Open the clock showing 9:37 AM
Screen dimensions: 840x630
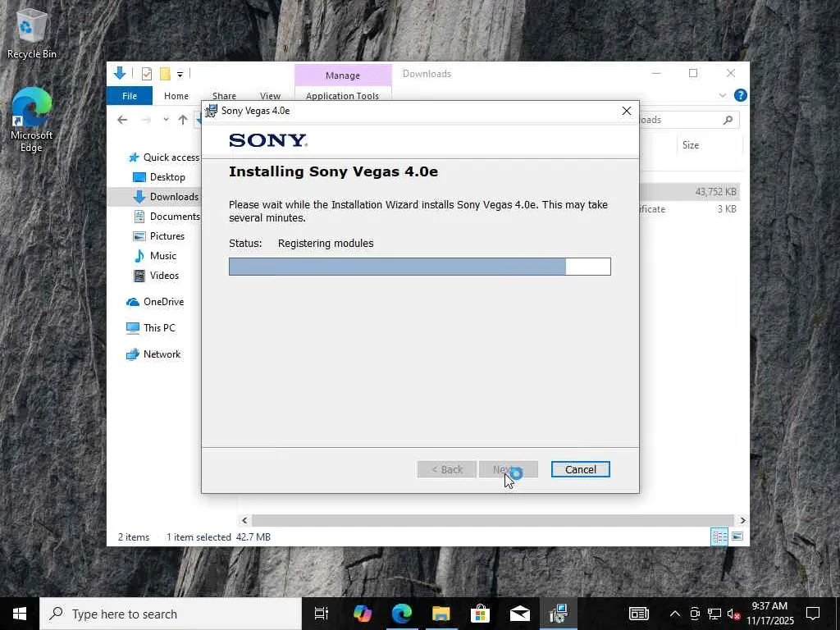point(769,614)
